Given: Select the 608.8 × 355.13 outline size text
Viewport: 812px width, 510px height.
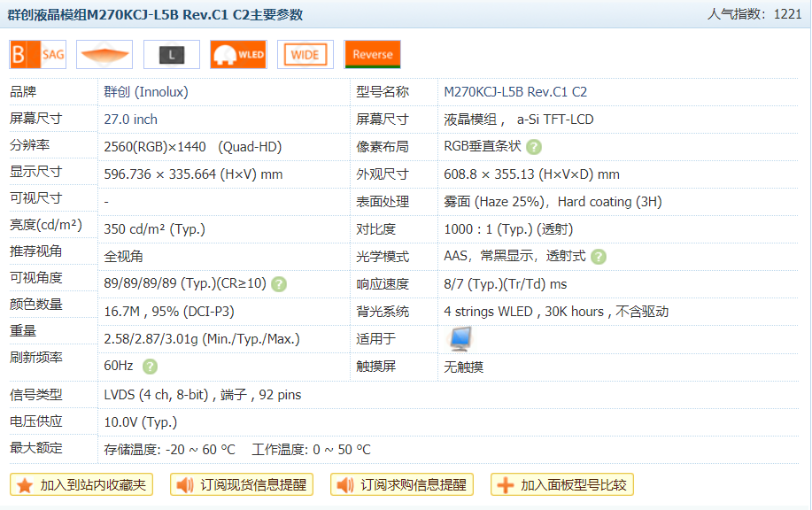Looking at the screenshot, I should [x=532, y=174].
